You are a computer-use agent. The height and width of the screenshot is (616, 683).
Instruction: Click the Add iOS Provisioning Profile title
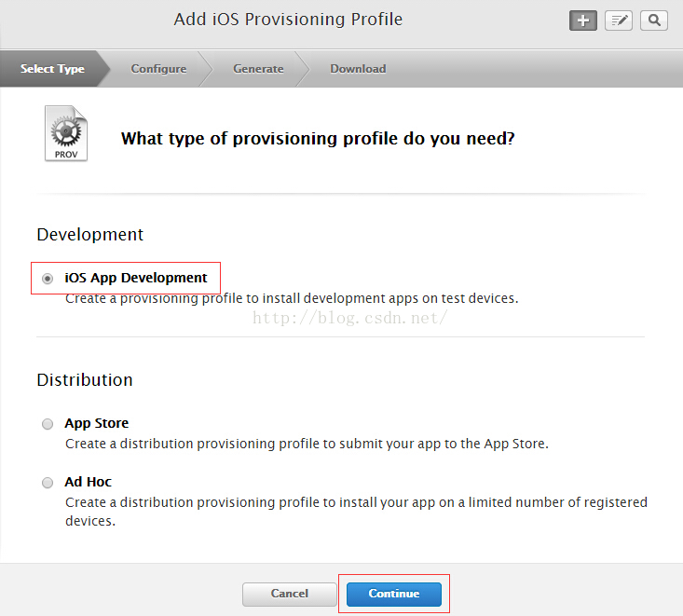288,20
